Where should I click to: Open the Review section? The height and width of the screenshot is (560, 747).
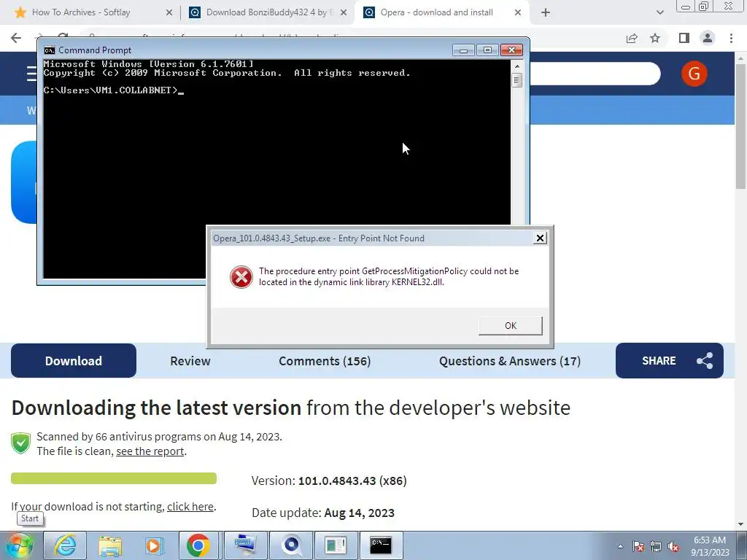click(190, 361)
